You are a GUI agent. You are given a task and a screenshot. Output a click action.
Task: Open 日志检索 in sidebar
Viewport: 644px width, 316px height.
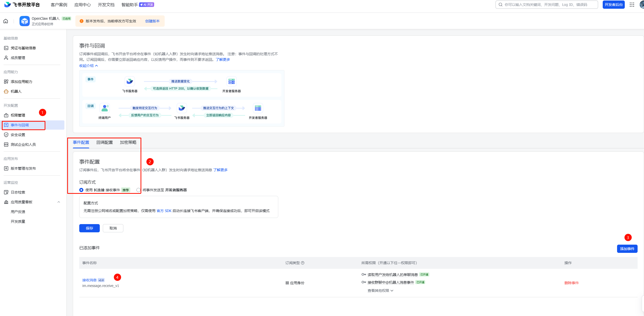click(18, 192)
